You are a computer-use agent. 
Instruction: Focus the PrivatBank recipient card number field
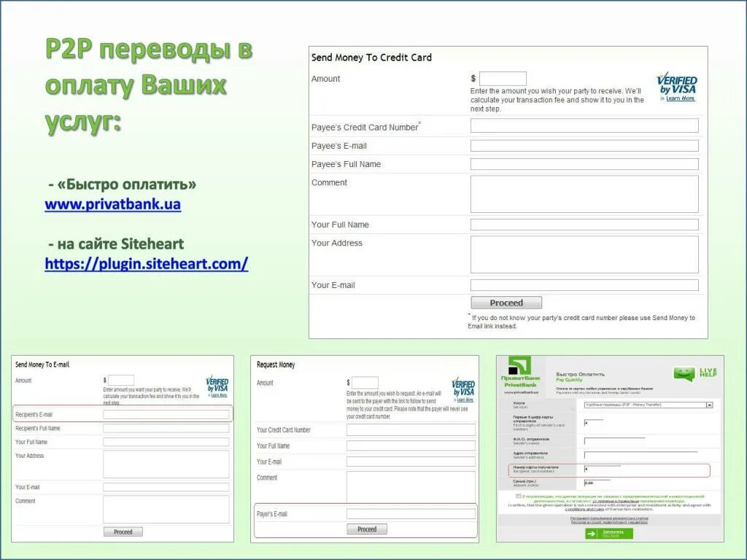[602, 469]
